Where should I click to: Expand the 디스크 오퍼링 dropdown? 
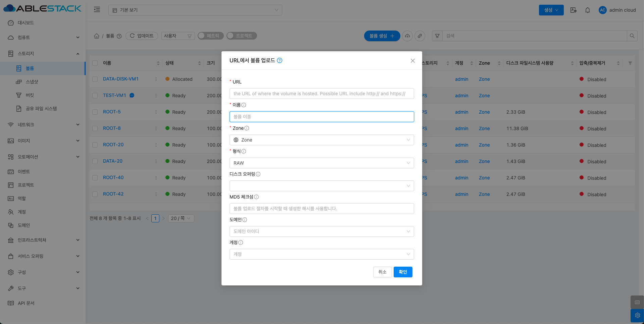321,186
